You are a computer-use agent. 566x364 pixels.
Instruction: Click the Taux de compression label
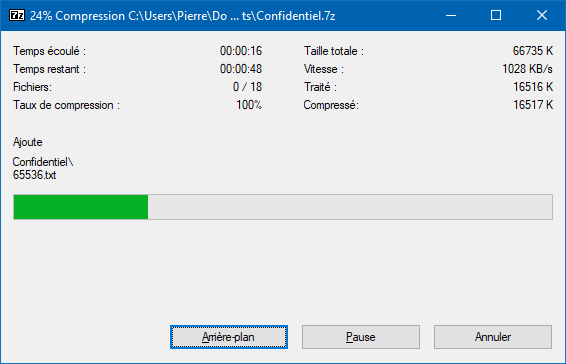point(66,105)
